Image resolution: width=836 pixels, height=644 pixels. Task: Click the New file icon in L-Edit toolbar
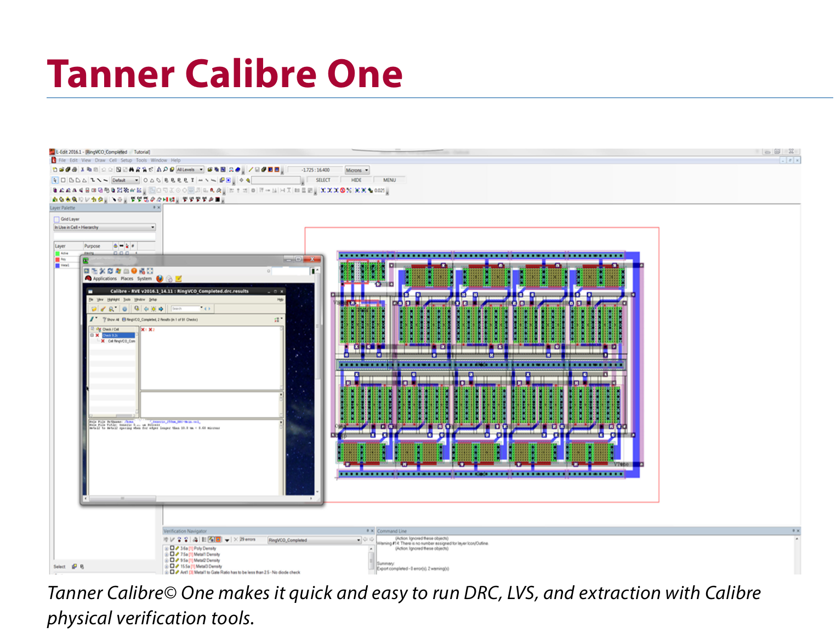click(55, 169)
